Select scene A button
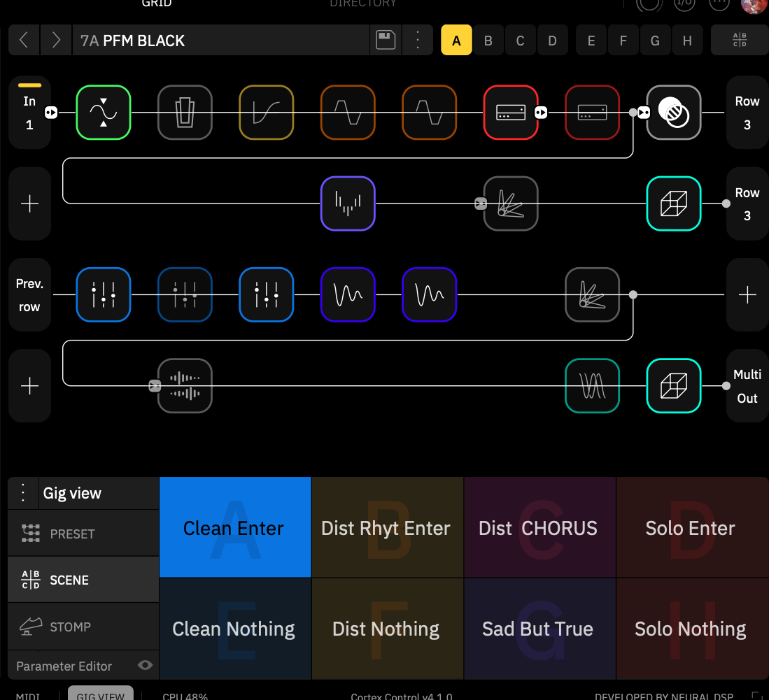This screenshot has height=700, width=769. pyautogui.click(x=456, y=40)
